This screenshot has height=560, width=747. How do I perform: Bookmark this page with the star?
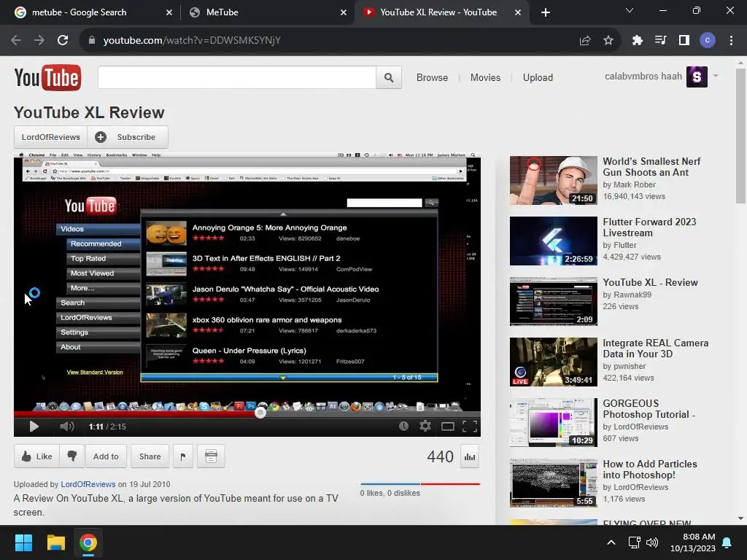pos(608,41)
